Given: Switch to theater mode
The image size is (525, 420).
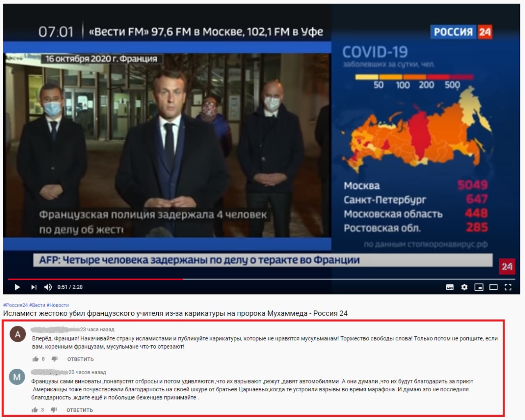Looking at the screenshot, I should click(493, 287).
